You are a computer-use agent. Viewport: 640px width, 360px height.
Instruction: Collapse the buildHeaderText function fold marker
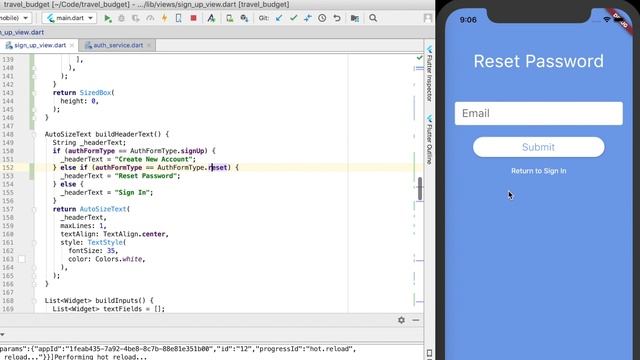click(x=34, y=134)
